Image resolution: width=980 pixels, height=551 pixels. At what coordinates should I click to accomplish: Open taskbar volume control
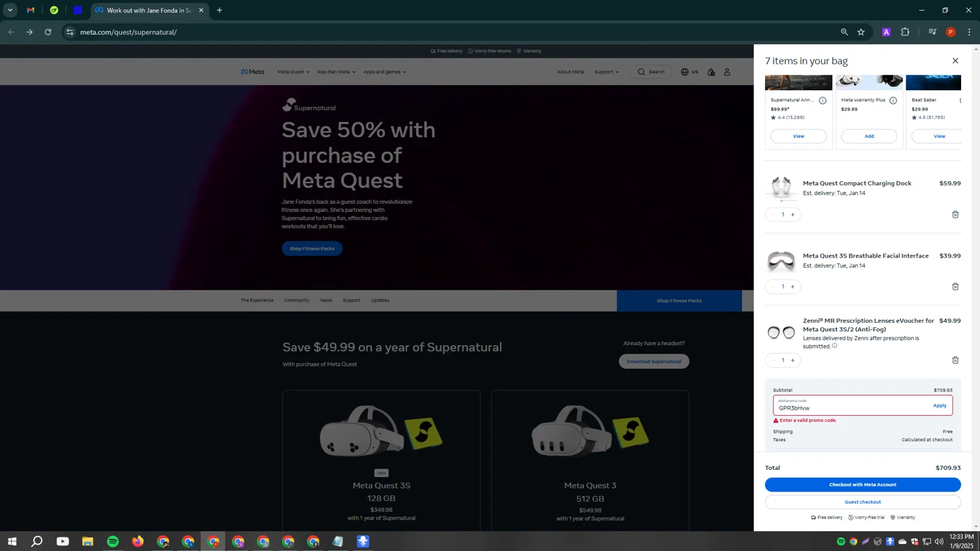939,541
